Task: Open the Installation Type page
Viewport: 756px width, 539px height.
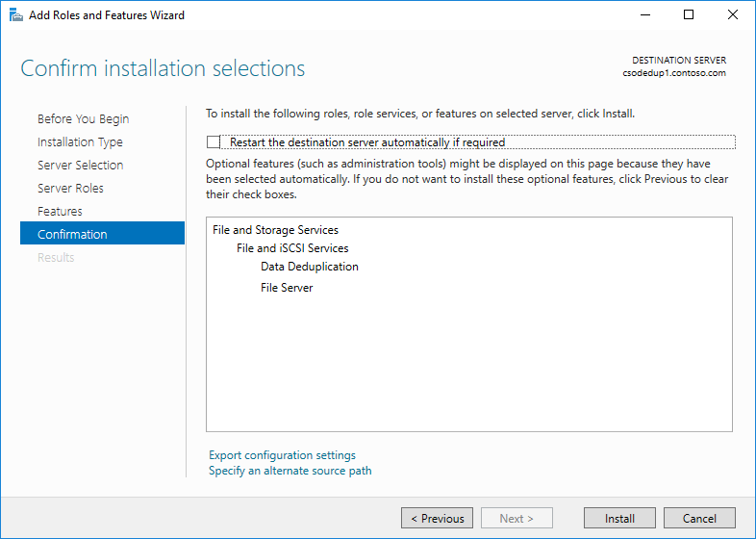Action: click(80, 142)
